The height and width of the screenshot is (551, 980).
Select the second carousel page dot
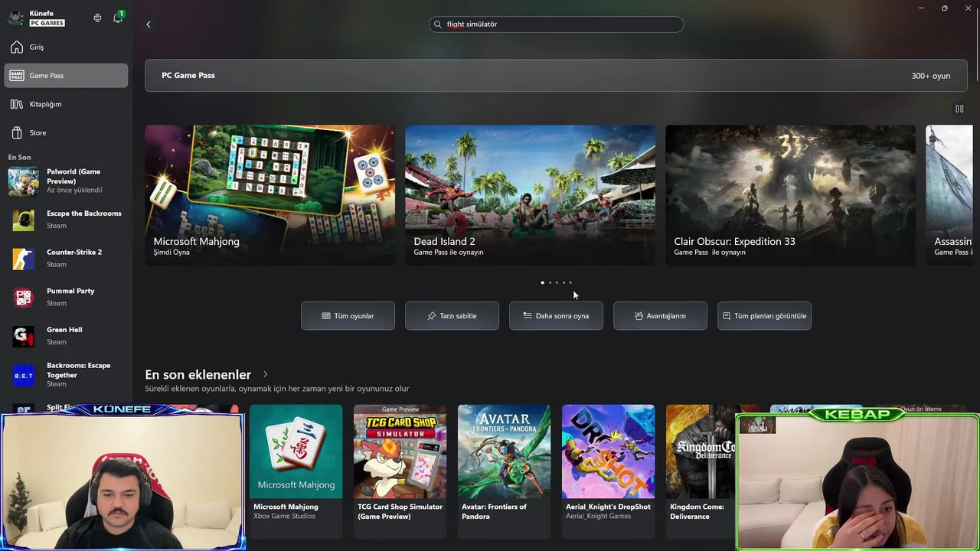click(550, 282)
